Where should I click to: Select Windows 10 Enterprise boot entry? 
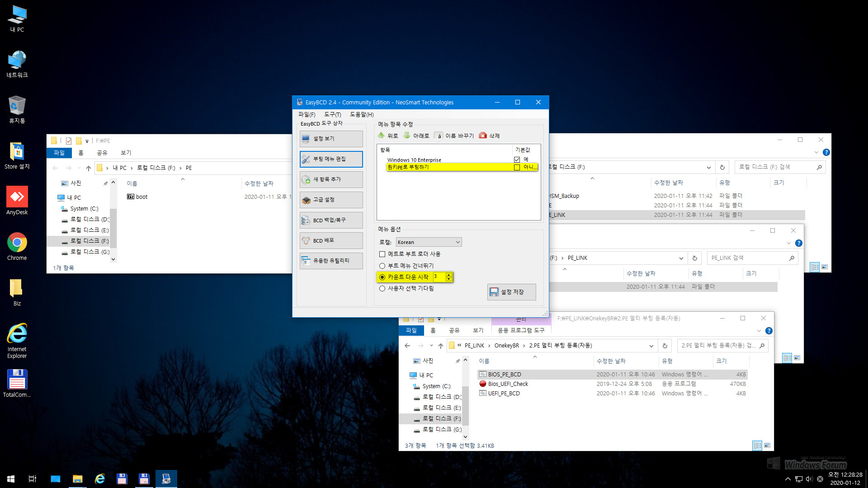pyautogui.click(x=414, y=160)
